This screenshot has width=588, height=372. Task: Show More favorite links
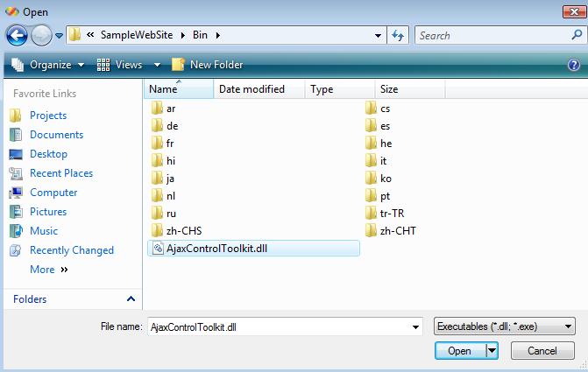tap(49, 270)
